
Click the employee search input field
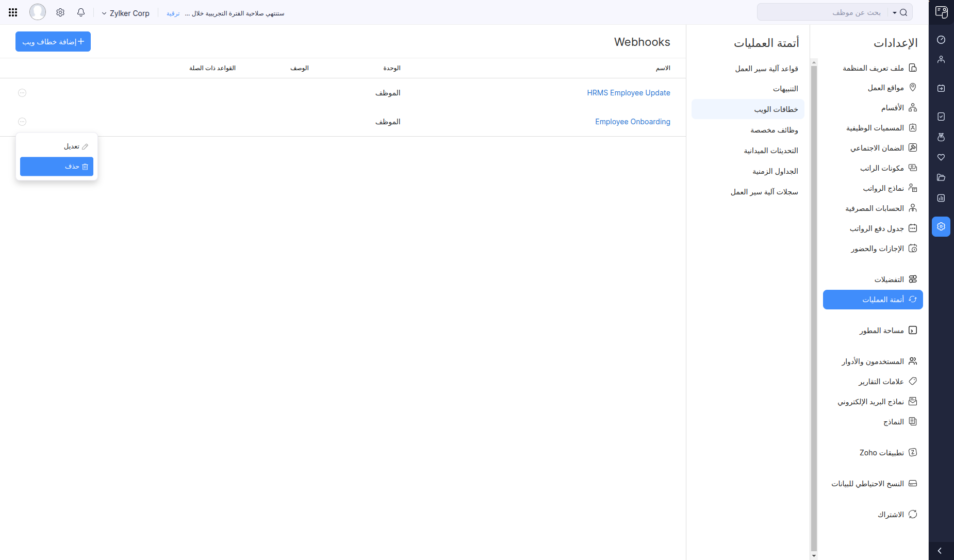825,12
